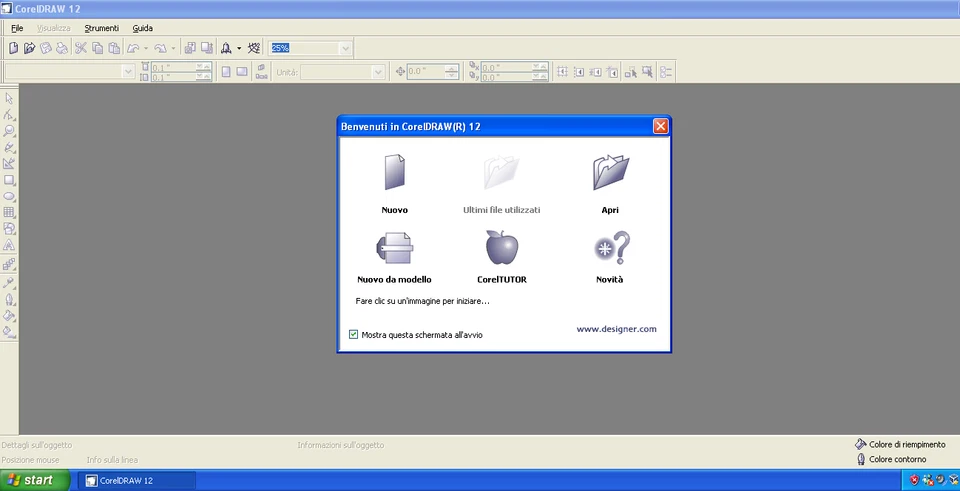
Task: Click the Open file toolbar icon
Action: point(29,48)
